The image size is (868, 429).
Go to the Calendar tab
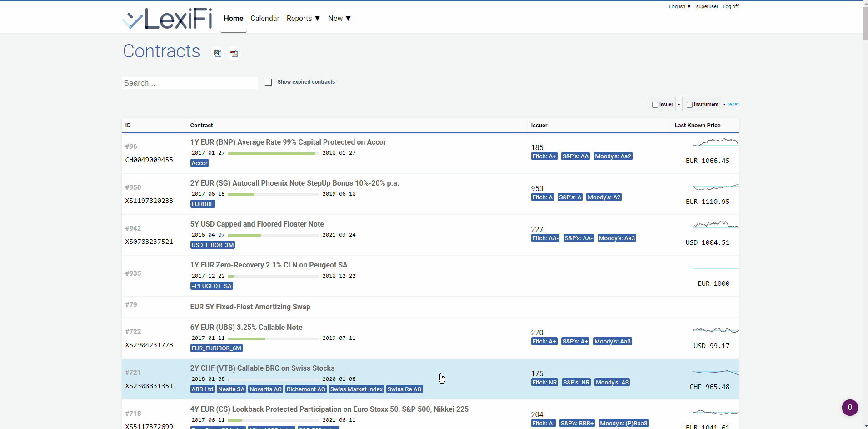click(x=265, y=19)
